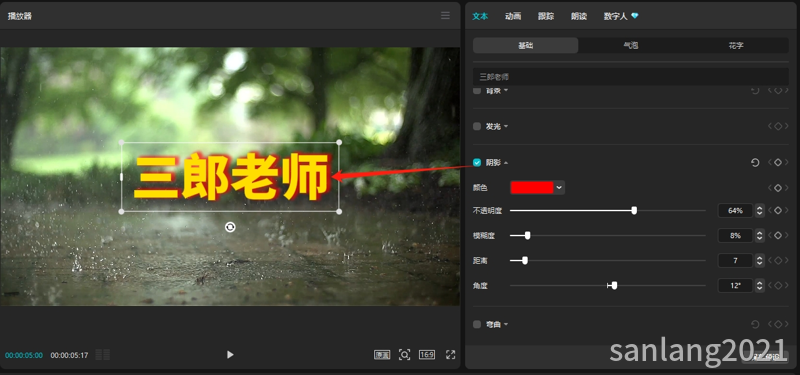Click the 64% opacity value field
The image size is (800, 375).
point(735,210)
